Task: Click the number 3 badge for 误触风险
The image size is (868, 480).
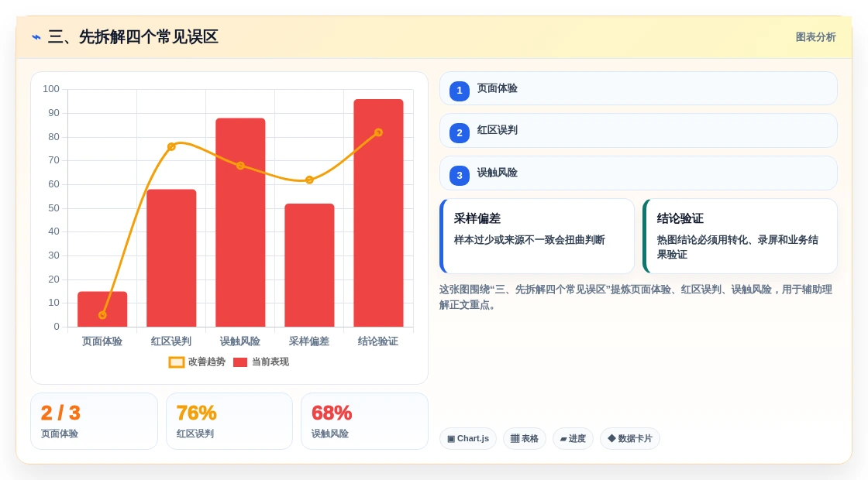Action: point(460,175)
